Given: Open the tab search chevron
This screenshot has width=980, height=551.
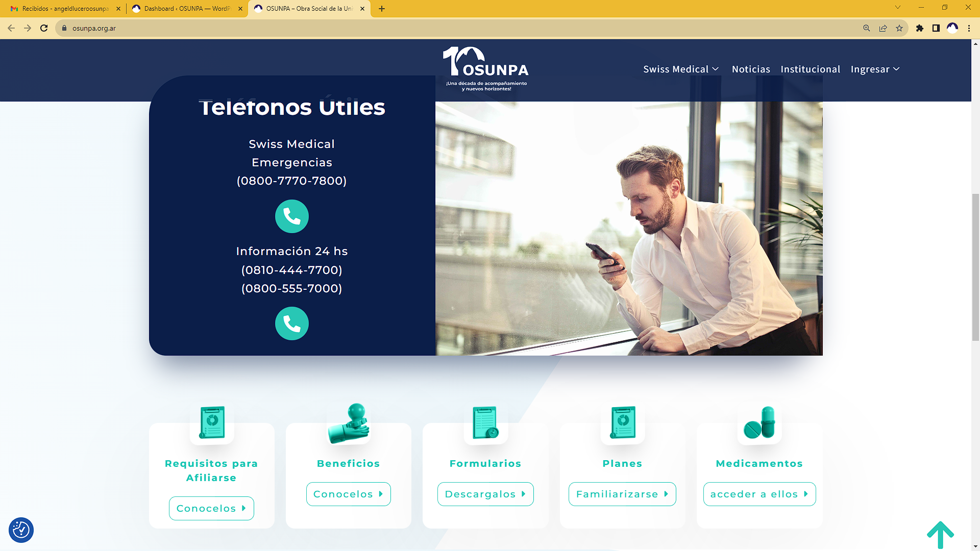Looking at the screenshot, I should tap(898, 8).
